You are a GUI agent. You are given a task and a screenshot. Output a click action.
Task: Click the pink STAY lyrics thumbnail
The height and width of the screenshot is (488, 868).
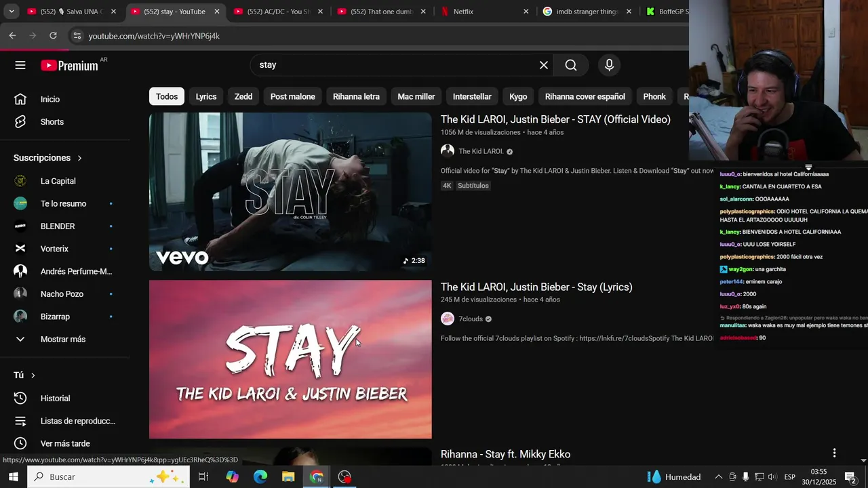pos(290,359)
